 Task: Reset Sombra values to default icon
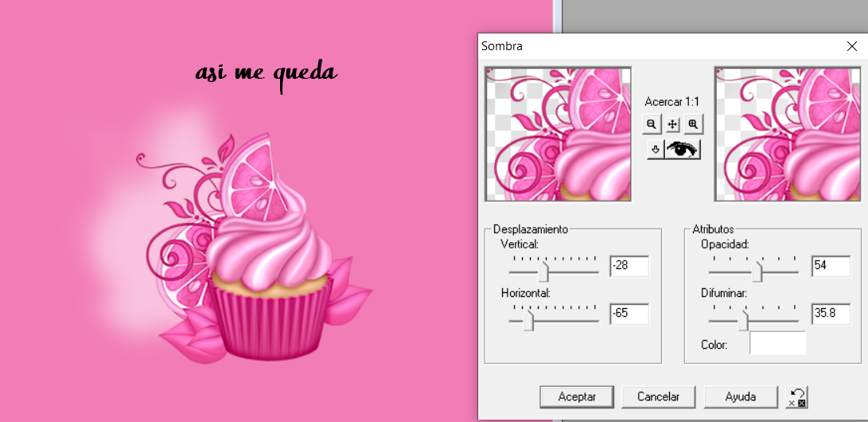[797, 397]
